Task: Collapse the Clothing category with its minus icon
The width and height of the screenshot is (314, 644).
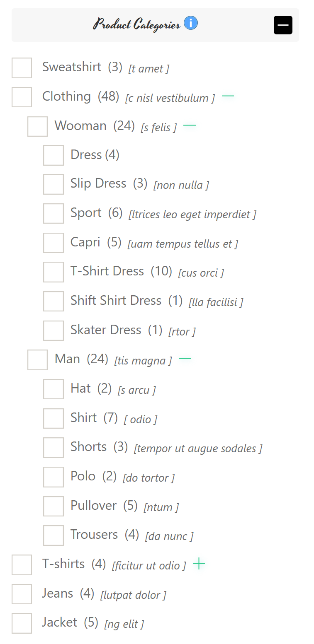Action: (x=228, y=96)
